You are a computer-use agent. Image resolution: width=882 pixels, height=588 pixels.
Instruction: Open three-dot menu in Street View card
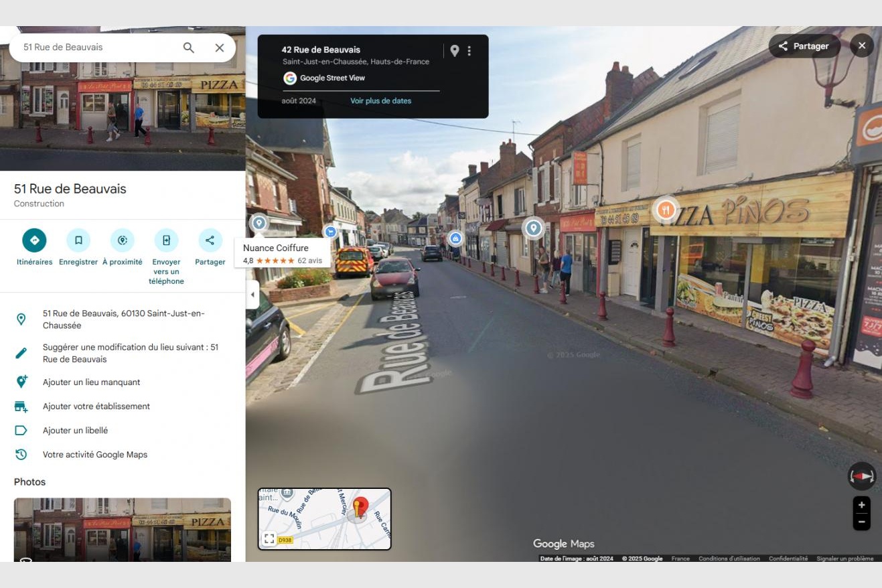coord(469,51)
